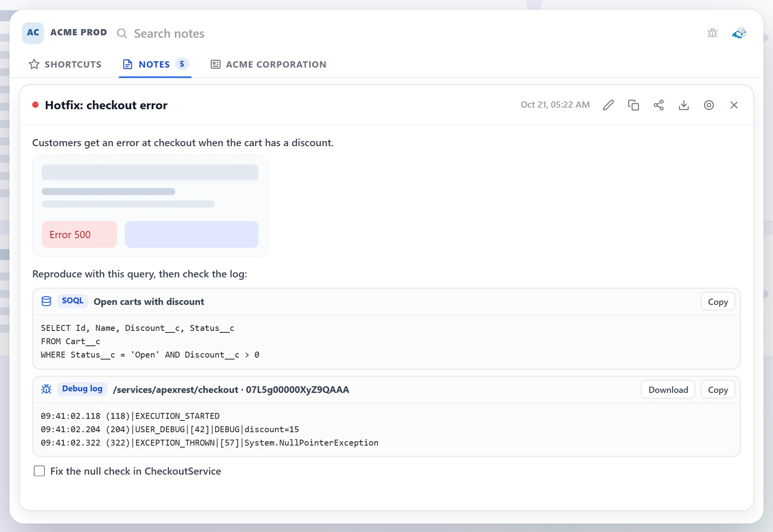This screenshot has height=532, width=773.
Task: Open the Shortcuts tab
Action: [x=65, y=64]
